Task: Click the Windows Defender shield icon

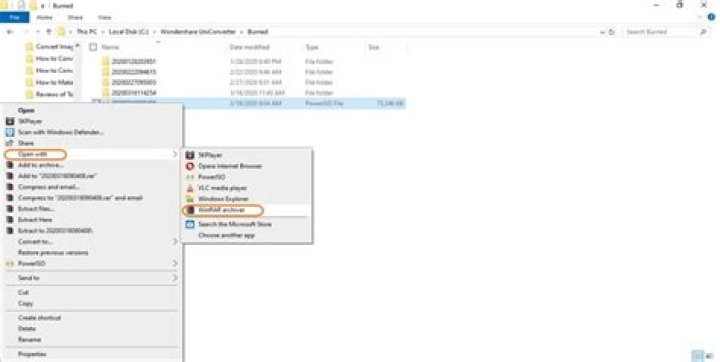Action: (x=10, y=132)
